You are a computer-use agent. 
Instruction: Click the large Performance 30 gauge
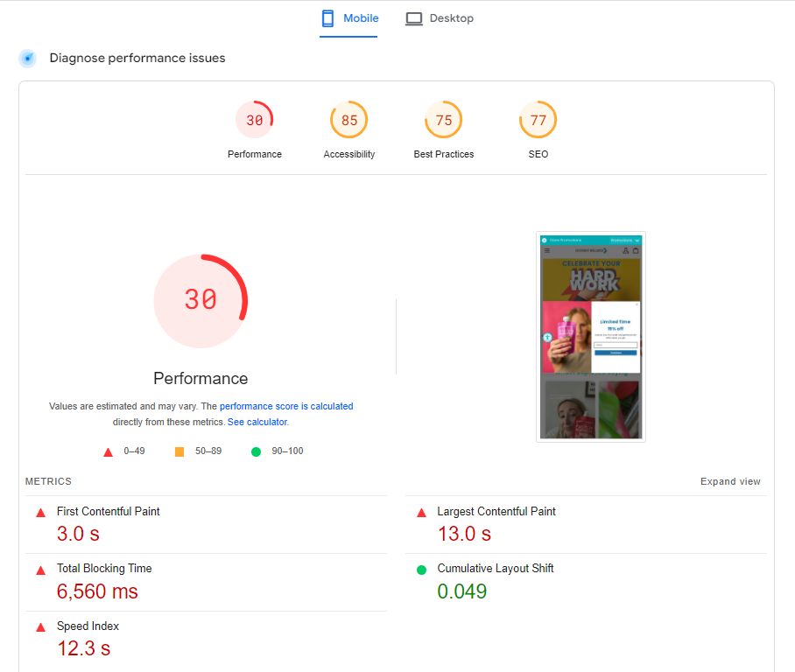click(201, 300)
